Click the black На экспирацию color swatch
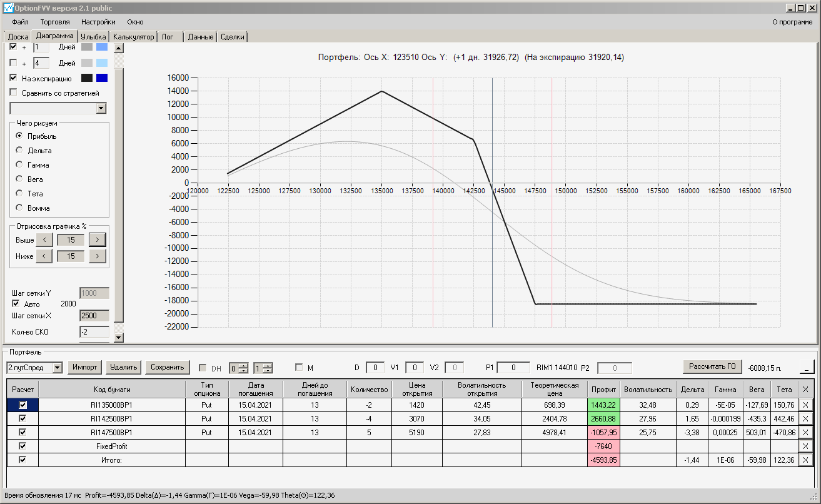This screenshot has width=821, height=504. point(87,78)
